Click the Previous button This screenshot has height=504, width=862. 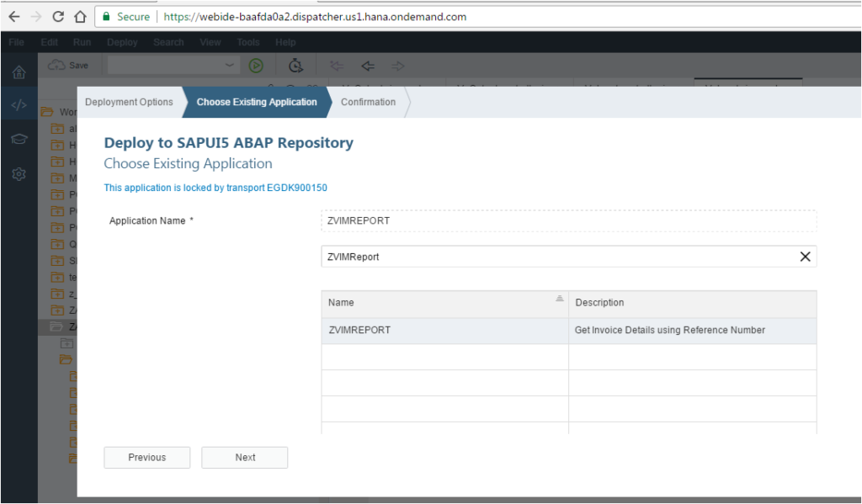point(146,457)
